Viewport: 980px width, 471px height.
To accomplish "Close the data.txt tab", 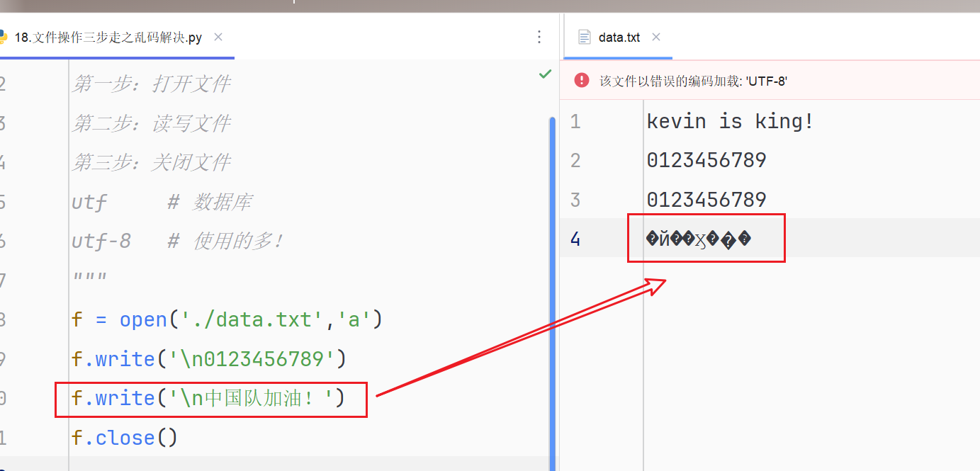I will [x=656, y=37].
